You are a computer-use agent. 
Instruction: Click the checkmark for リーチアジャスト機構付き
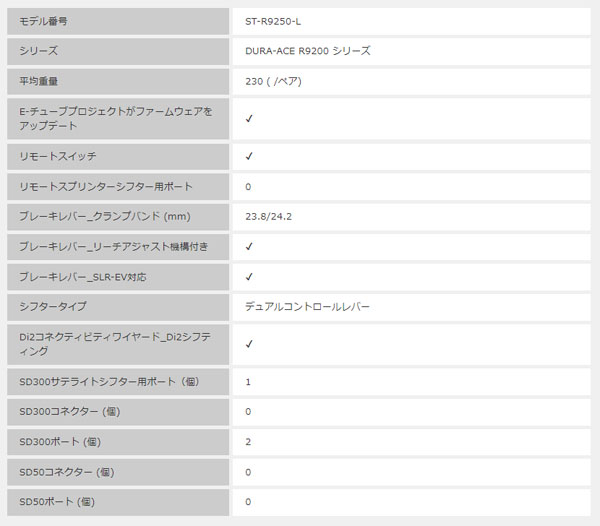tap(249, 247)
